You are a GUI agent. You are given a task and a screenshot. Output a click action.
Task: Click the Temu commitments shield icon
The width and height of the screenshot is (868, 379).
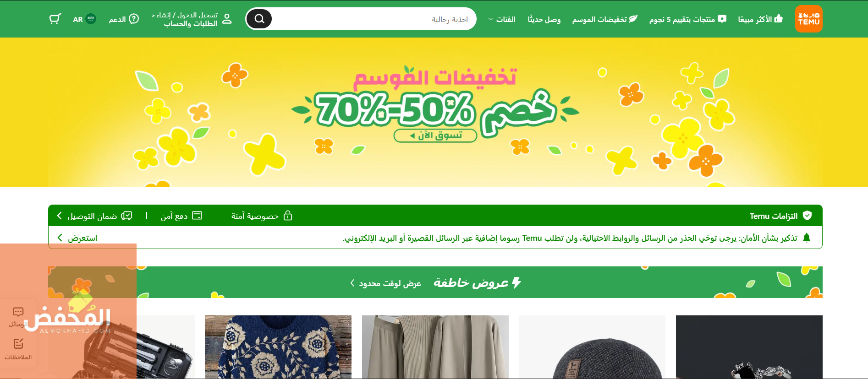(808, 216)
